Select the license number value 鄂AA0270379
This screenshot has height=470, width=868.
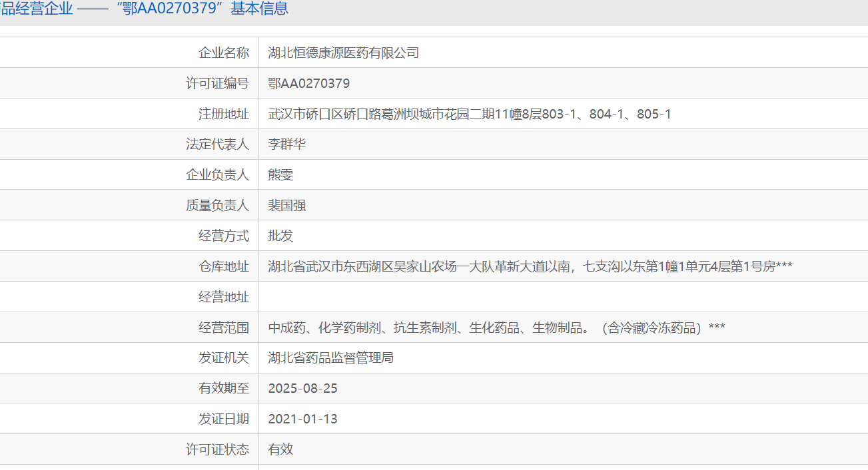click(308, 83)
